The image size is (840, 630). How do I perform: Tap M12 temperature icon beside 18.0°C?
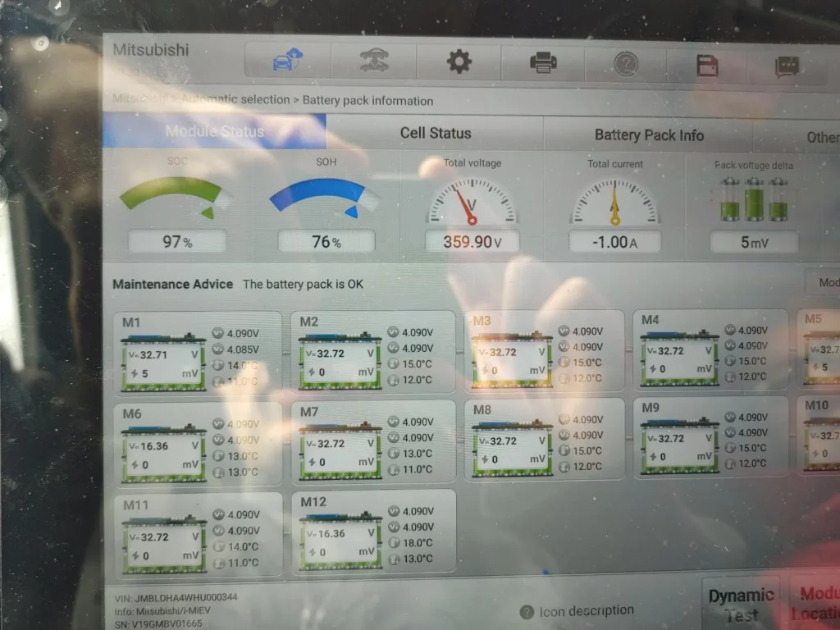pos(395,543)
